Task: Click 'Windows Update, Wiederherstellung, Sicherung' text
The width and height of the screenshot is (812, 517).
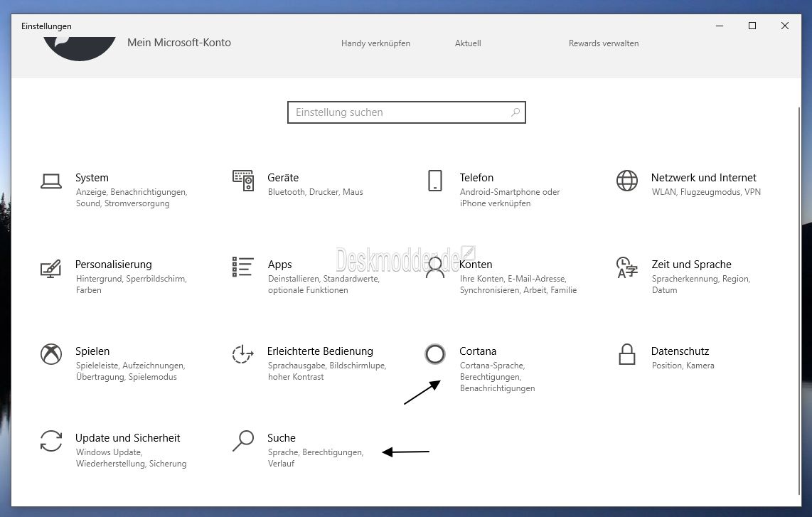Action: pos(131,458)
